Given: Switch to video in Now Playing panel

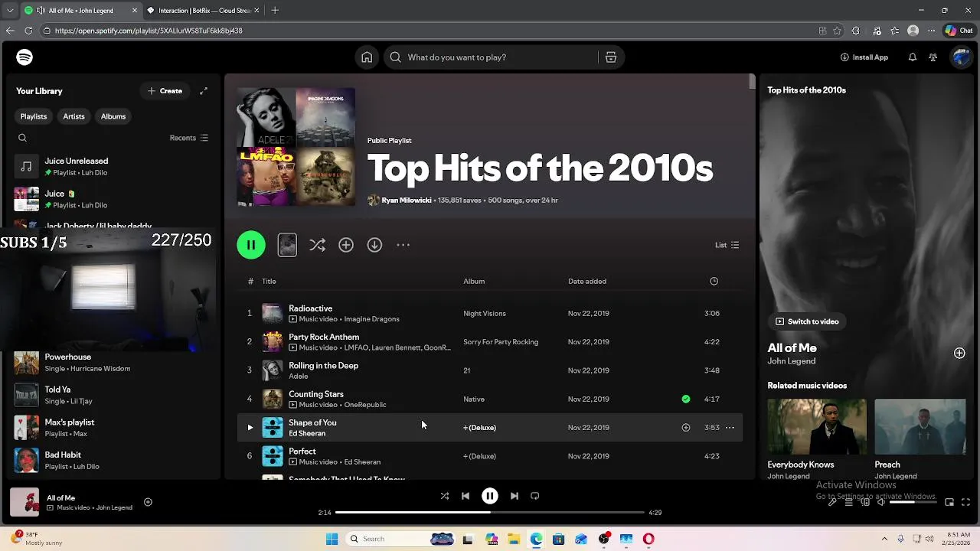Looking at the screenshot, I should pos(807,321).
